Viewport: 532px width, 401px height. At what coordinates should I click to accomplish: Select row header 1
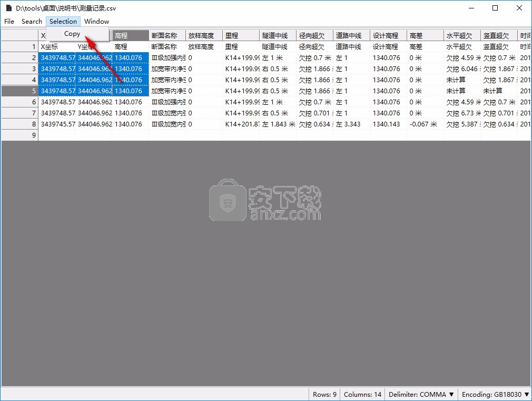19,47
